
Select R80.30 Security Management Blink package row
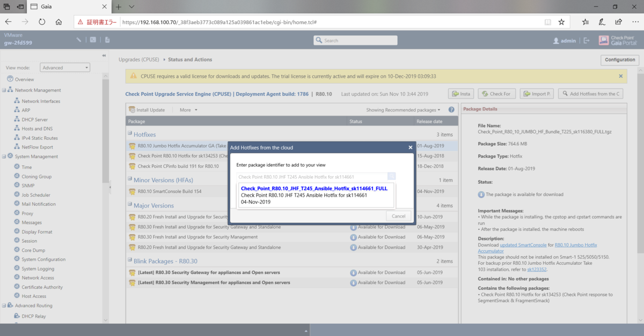pyautogui.click(x=291, y=282)
